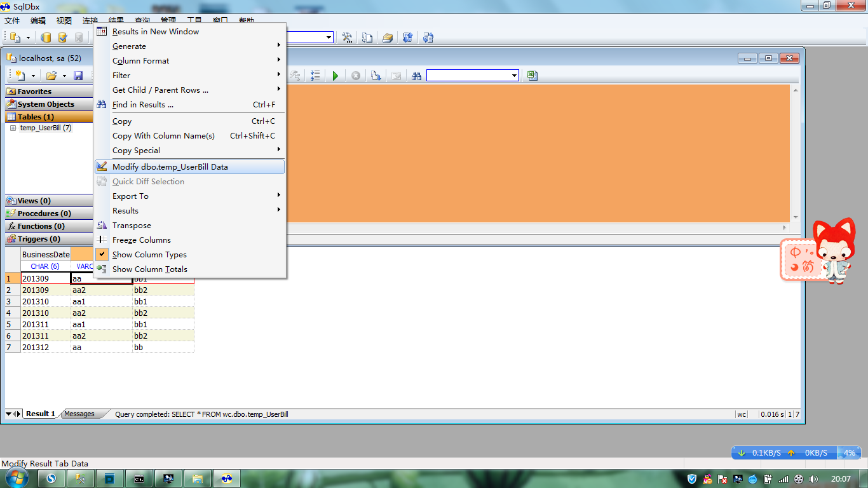The image size is (868, 488).
Task: Switch to the Messages tab
Action: point(79,414)
